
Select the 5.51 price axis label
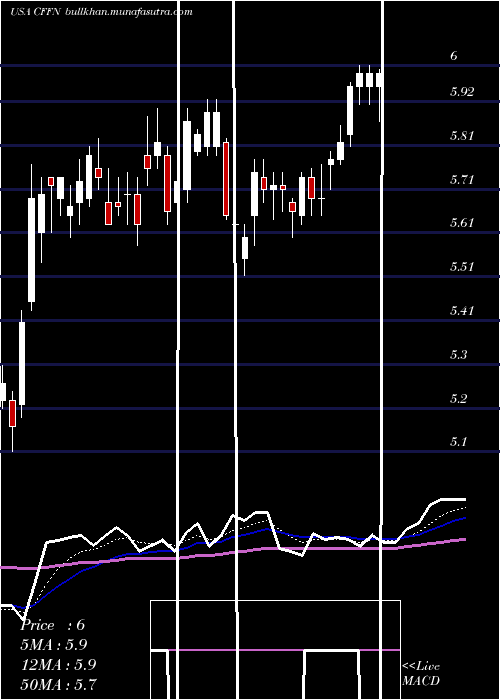462,267
